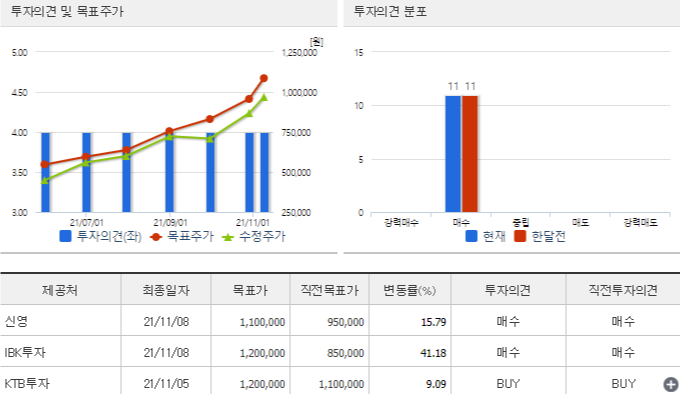Select KTB투자 provider row name
Viewport: 680px width, 394px height.
[27, 384]
